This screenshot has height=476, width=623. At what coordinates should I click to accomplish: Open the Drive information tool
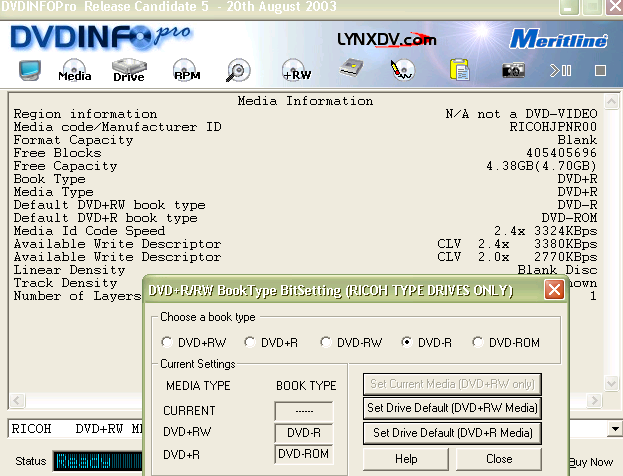[129, 70]
